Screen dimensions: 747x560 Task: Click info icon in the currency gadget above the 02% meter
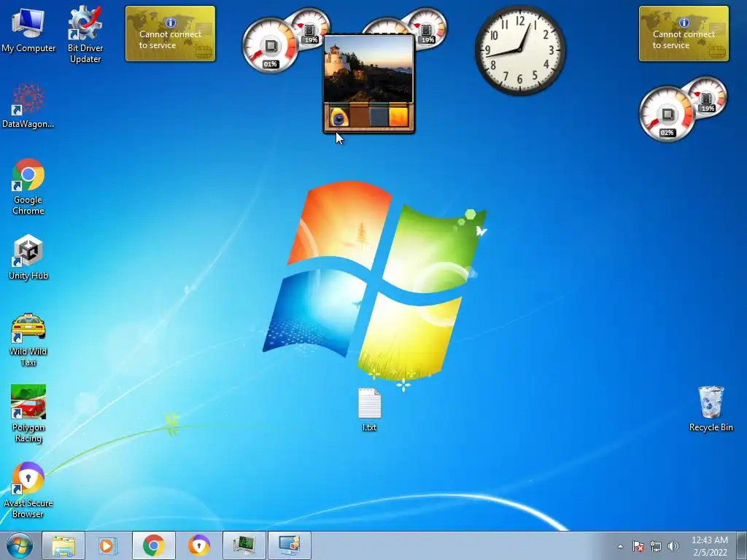click(x=684, y=23)
